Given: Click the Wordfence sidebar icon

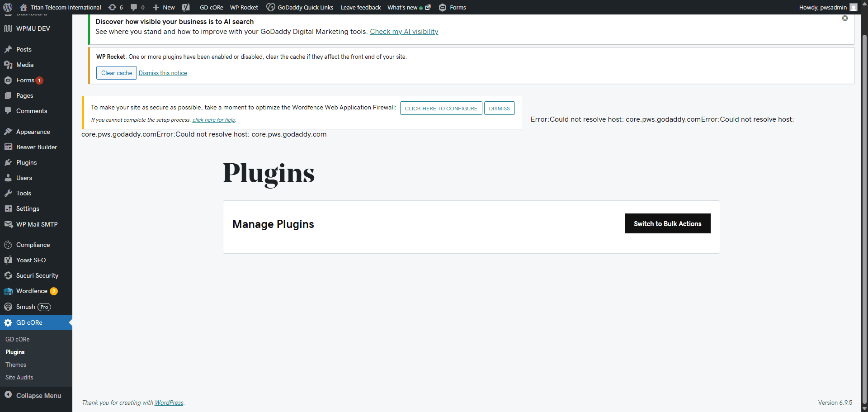Looking at the screenshot, I should [x=8, y=291].
